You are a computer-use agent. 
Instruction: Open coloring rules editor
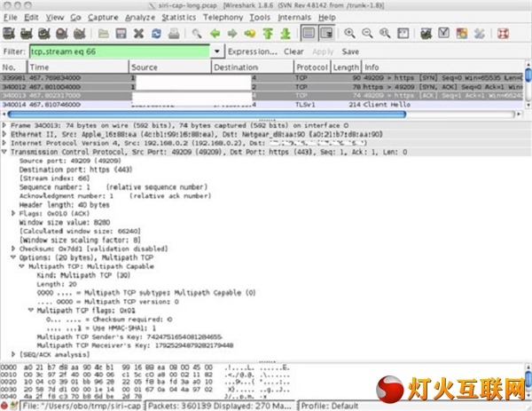click(x=461, y=33)
